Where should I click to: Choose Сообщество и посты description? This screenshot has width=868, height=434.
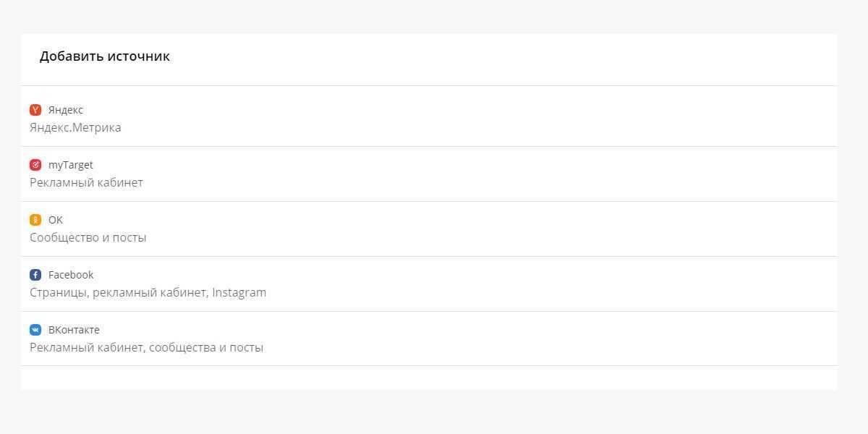tap(88, 238)
